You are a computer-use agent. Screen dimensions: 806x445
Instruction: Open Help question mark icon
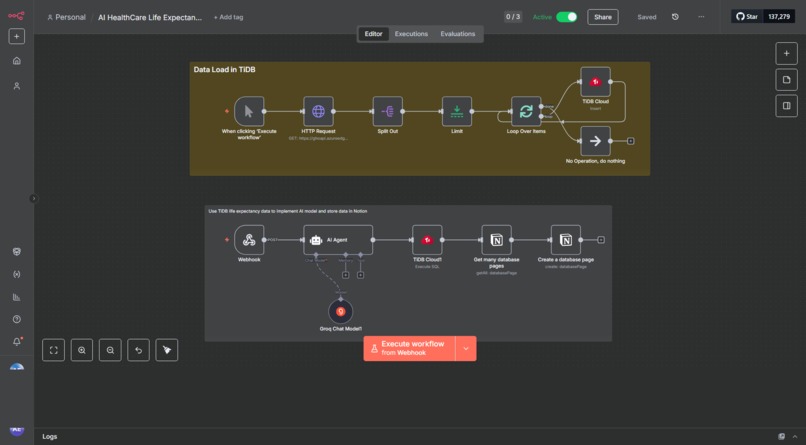click(x=16, y=319)
